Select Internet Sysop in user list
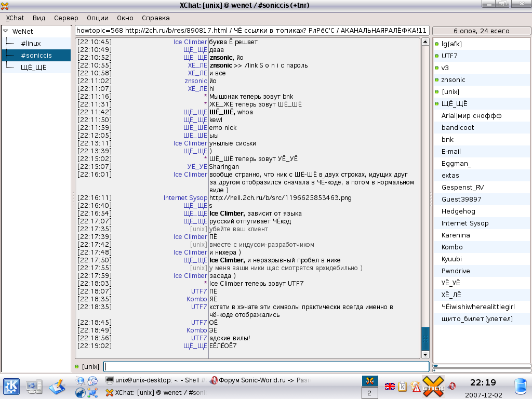Screen dimensions: 532x399 point(482,223)
